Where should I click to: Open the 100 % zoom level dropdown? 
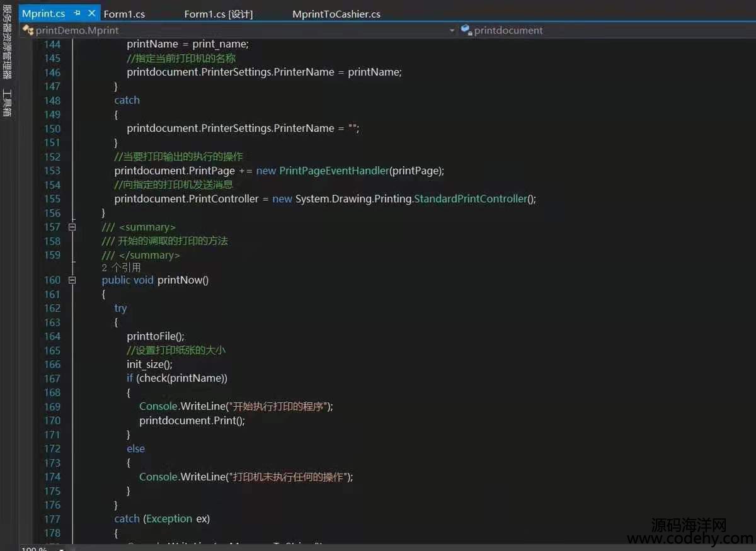(61, 548)
